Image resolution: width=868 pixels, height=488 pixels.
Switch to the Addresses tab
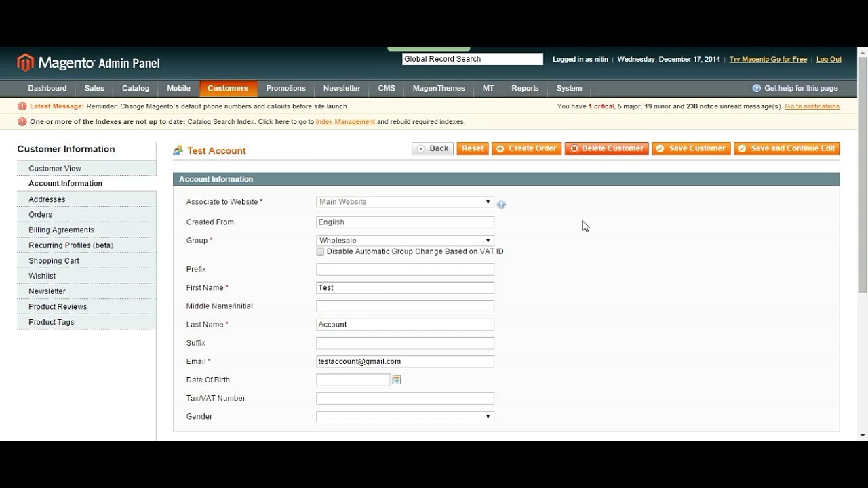(87, 199)
